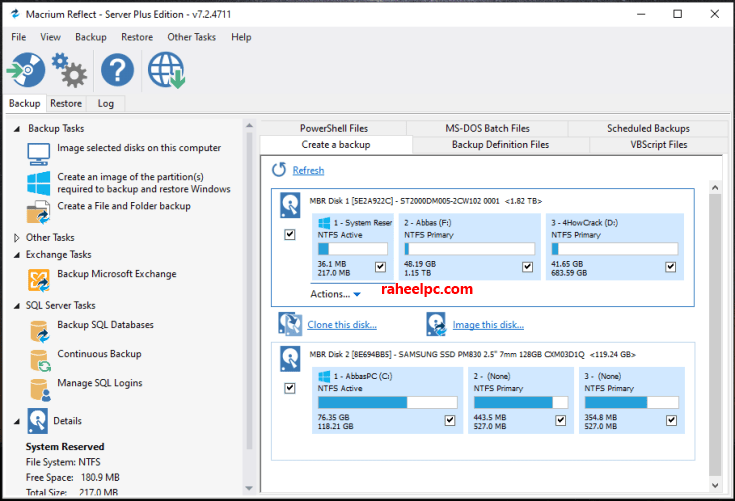Open the Actions... dropdown for Disk 1
The width and height of the screenshot is (735, 501).
[335, 294]
